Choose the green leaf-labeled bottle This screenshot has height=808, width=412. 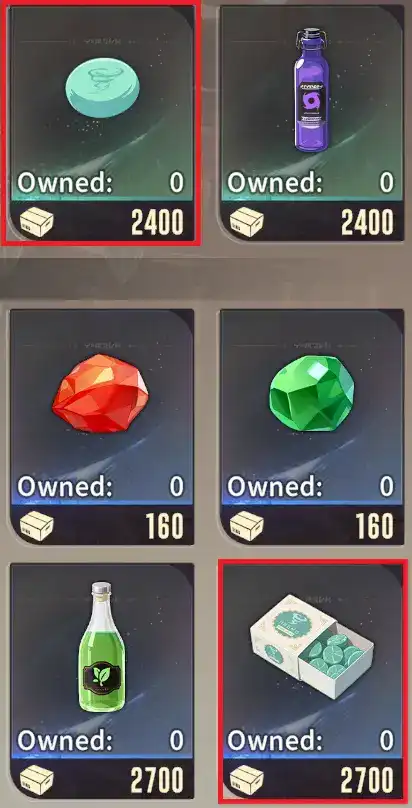(101, 647)
